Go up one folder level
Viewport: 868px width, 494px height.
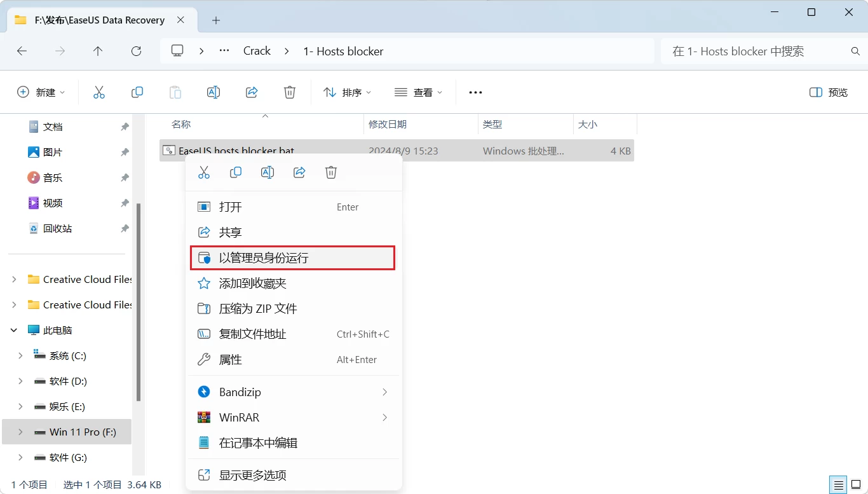(98, 51)
